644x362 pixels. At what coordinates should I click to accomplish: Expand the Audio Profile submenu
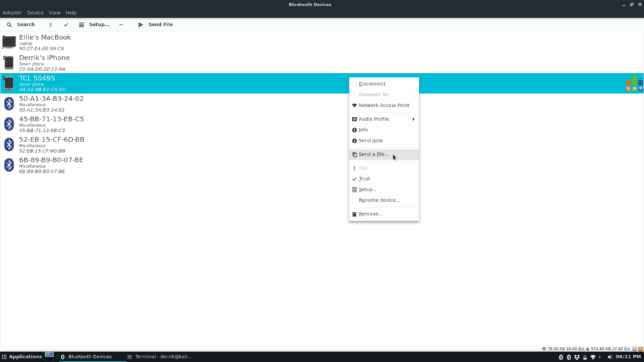pyautogui.click(x=382, y=119)
